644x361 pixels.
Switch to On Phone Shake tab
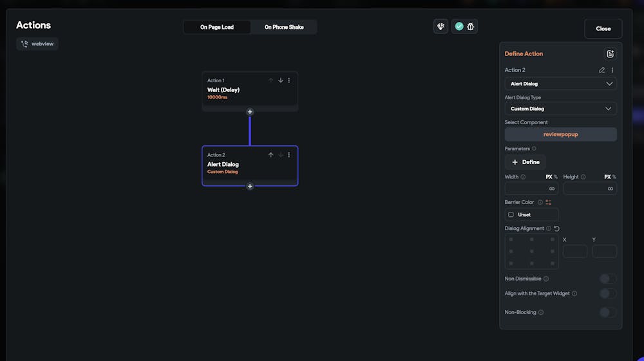[284, 27]
